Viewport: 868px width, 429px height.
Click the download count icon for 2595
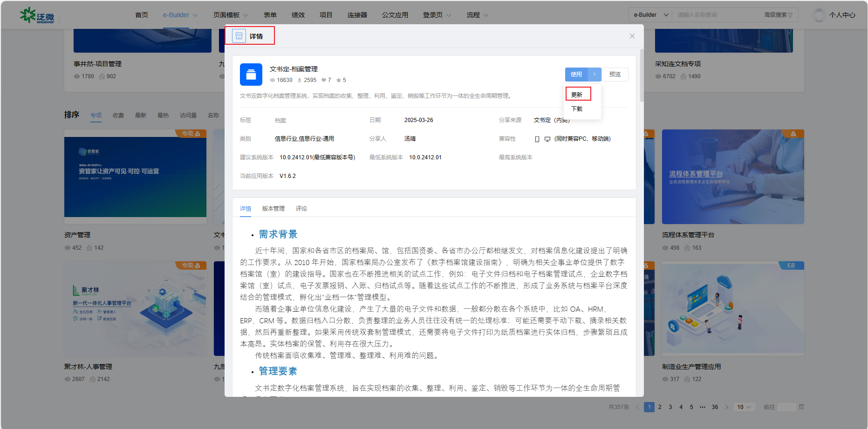[300, 80]
